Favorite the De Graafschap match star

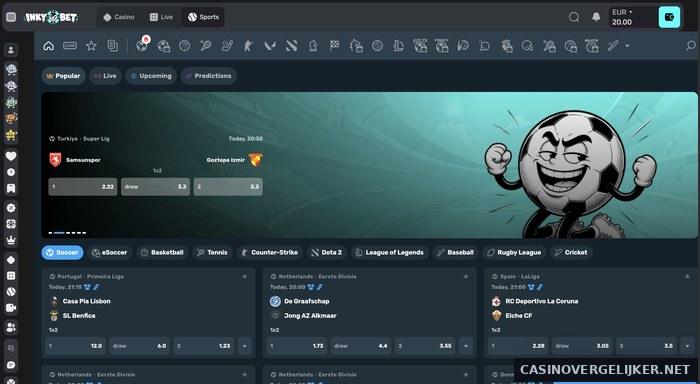tap(466, 276)
